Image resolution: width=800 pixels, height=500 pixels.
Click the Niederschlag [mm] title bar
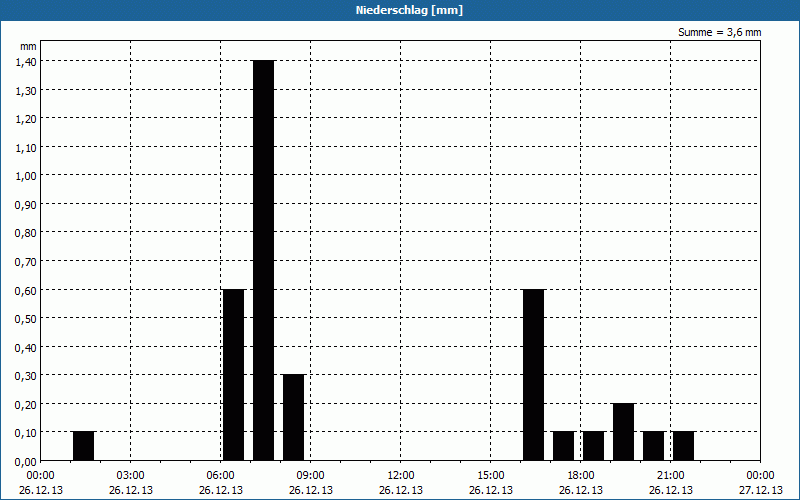(x=400, y=10)
